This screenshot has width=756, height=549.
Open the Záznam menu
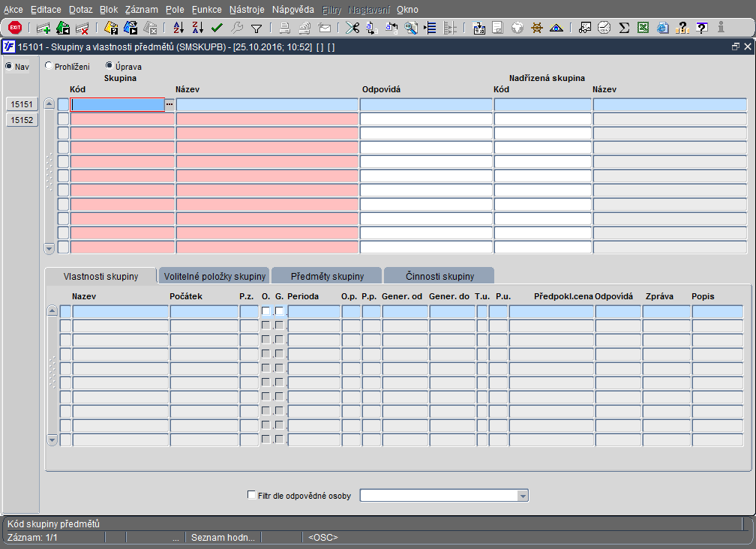141,10
